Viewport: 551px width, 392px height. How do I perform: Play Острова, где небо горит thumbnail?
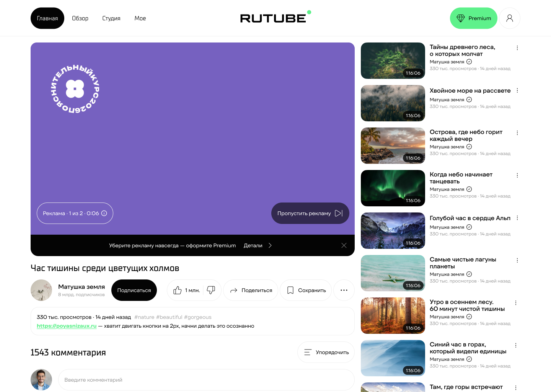coord(393,145)
